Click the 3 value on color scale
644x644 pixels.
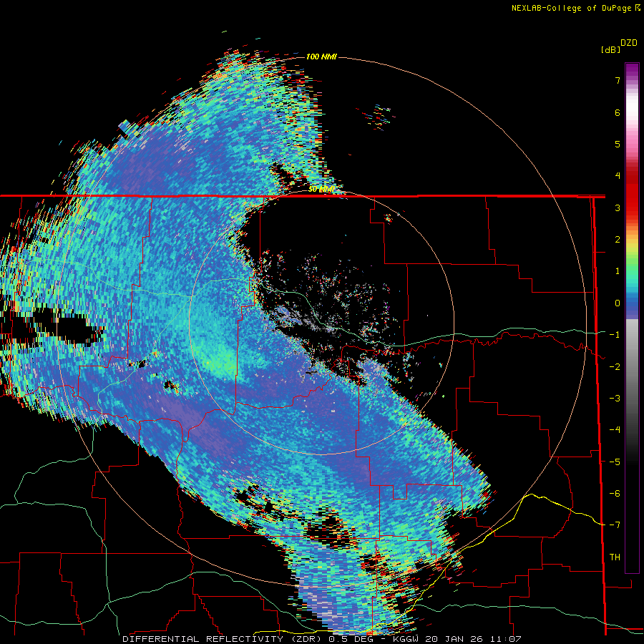tap(618, 208)
